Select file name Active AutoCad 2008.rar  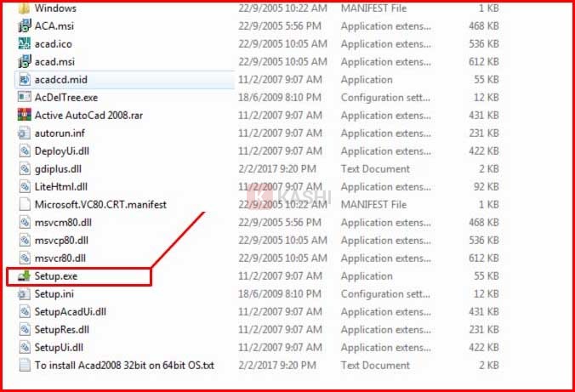point(88,115)
